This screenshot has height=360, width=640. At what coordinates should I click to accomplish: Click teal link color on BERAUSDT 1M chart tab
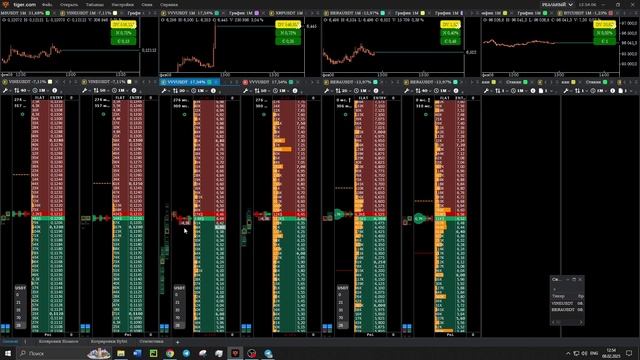point(382,13)
